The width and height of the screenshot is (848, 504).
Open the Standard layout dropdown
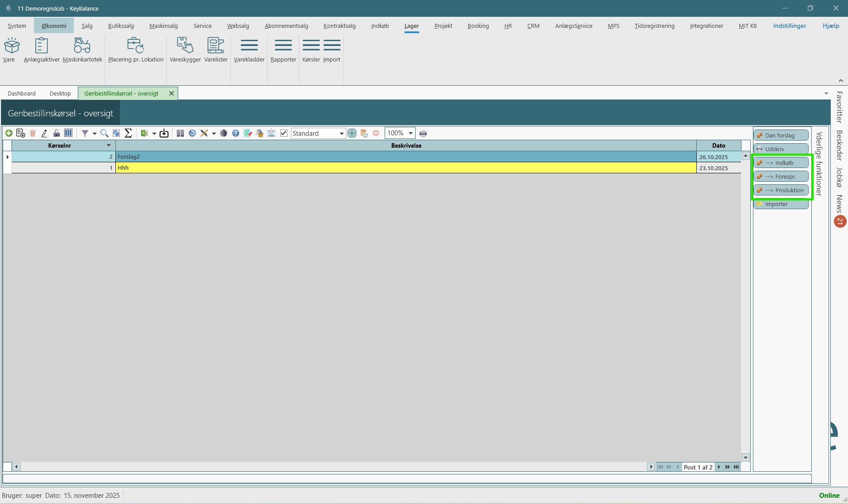(341, 134)
